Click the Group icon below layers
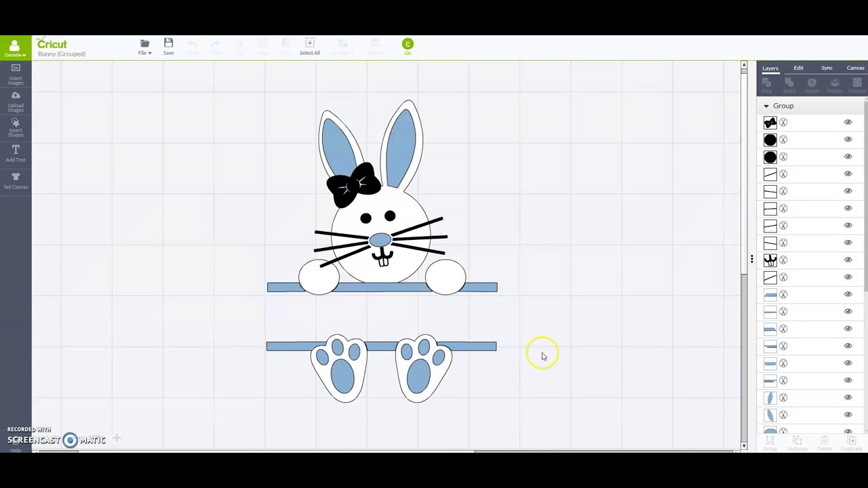Viewport: 868px width, 488px height. [770, 443]
